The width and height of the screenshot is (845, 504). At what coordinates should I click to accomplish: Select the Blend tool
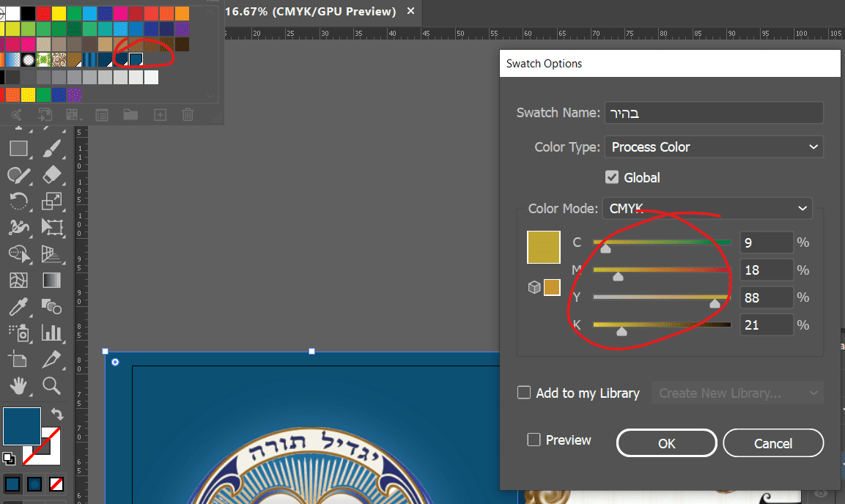52,306
